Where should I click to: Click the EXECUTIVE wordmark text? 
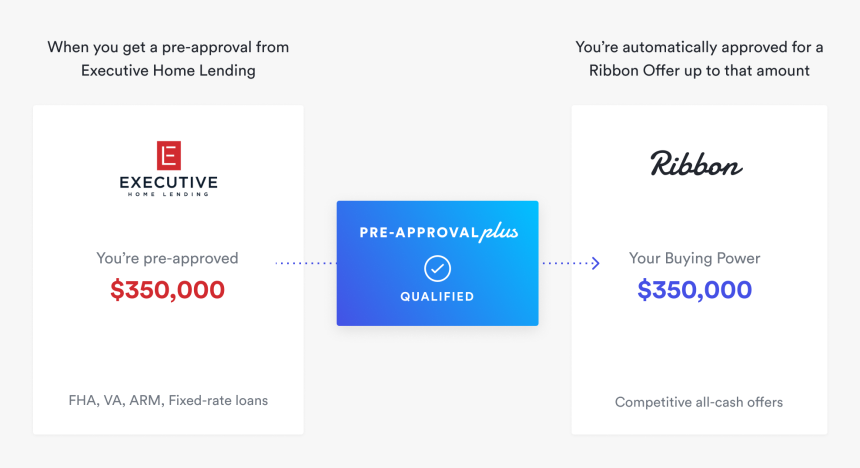coord(168,182)
